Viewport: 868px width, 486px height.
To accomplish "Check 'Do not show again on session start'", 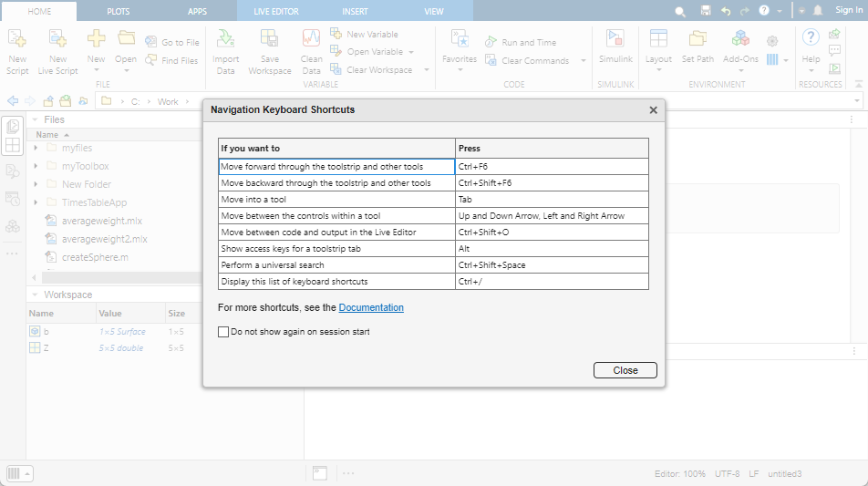I will click(x=223, y=332).
